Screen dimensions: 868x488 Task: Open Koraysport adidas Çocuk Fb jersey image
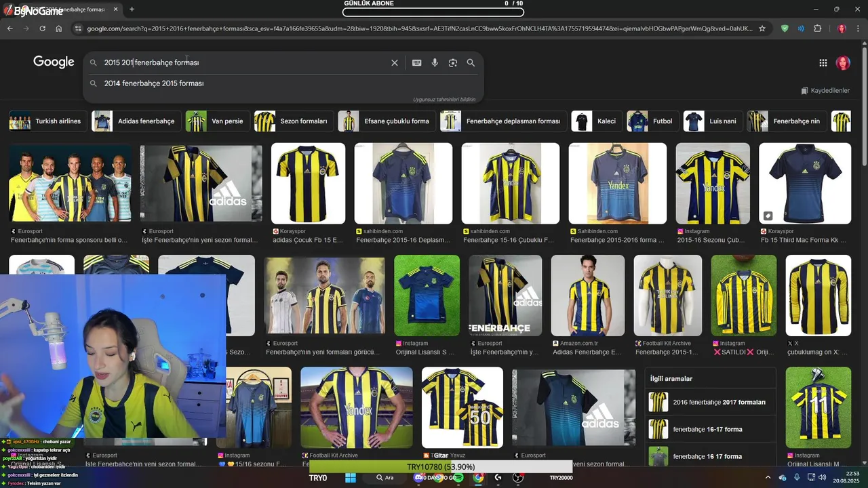(x=308, y=183)
